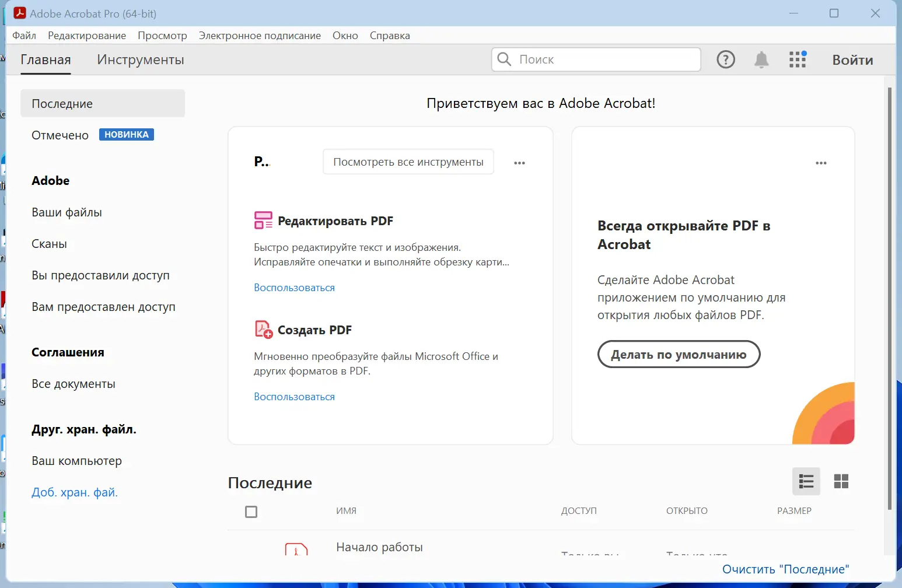
Task: Switch to thumbnail grid view
Action: click(841, 481)
